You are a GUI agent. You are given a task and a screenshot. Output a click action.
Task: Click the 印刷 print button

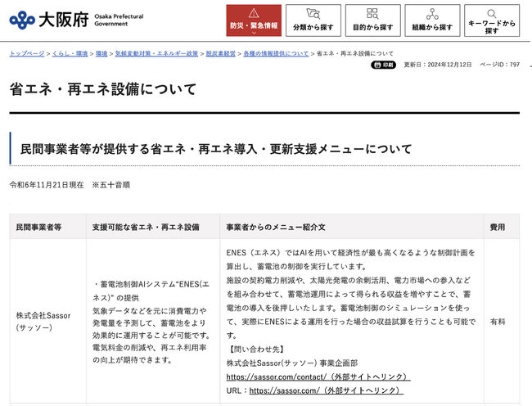[x=383, y=65]
